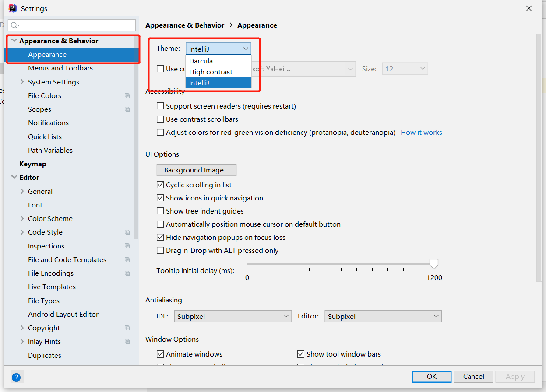This screenshot has height=392, width=546.
Task: Click Appearance & Behavior in breadcrumb
Action: point(185,25)
